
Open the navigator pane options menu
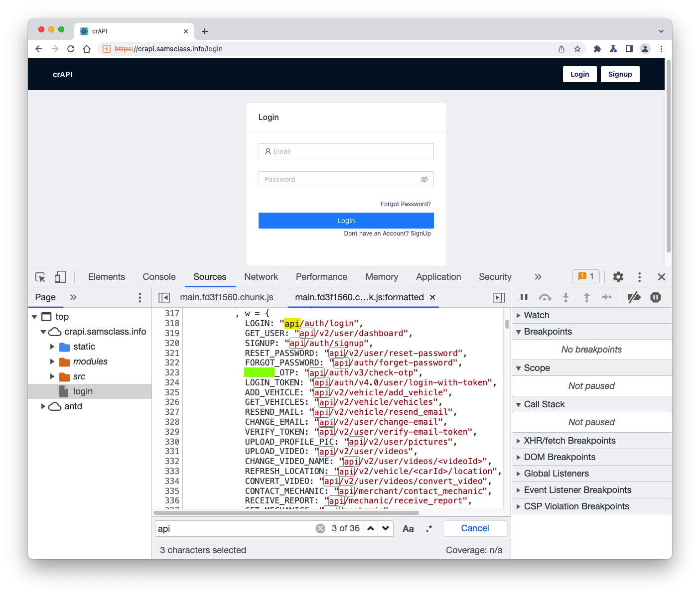click(x=140, y=297)
